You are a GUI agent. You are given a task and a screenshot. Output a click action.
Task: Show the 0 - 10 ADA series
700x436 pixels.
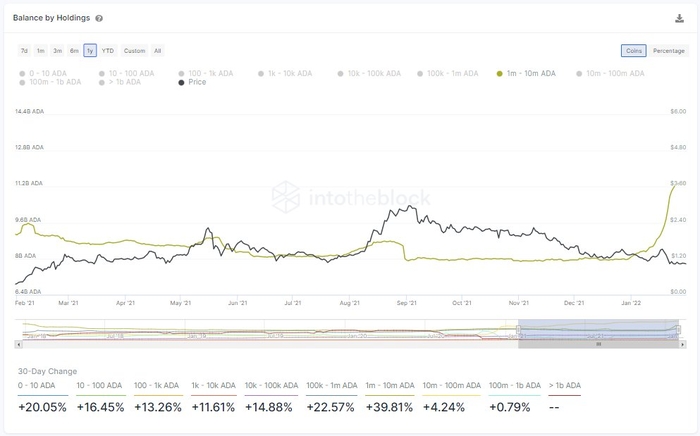click(x=46, y=73)
